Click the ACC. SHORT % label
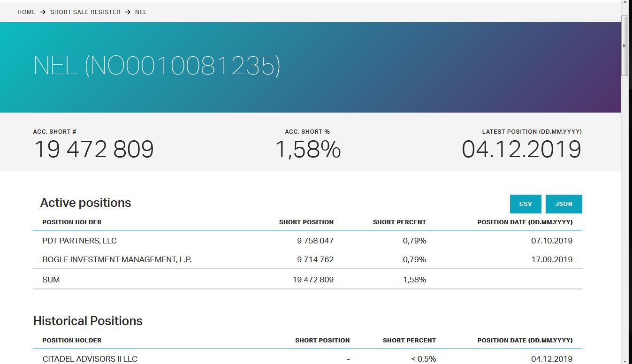Image resolution: width=632 pixels, height=364 pixels. tap(307, 132)
